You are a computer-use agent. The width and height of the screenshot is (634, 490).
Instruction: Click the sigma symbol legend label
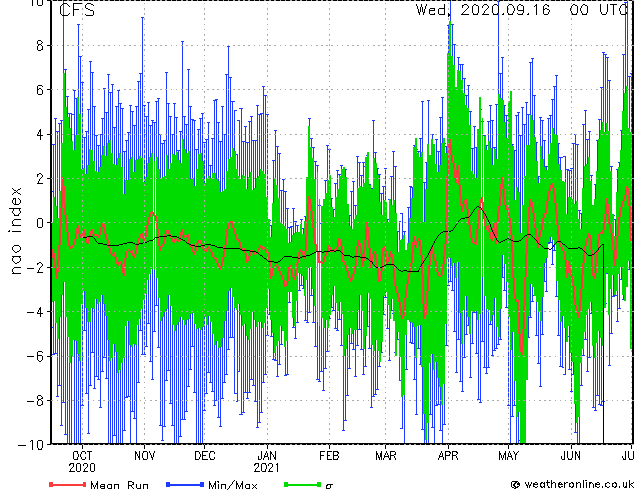329,485
